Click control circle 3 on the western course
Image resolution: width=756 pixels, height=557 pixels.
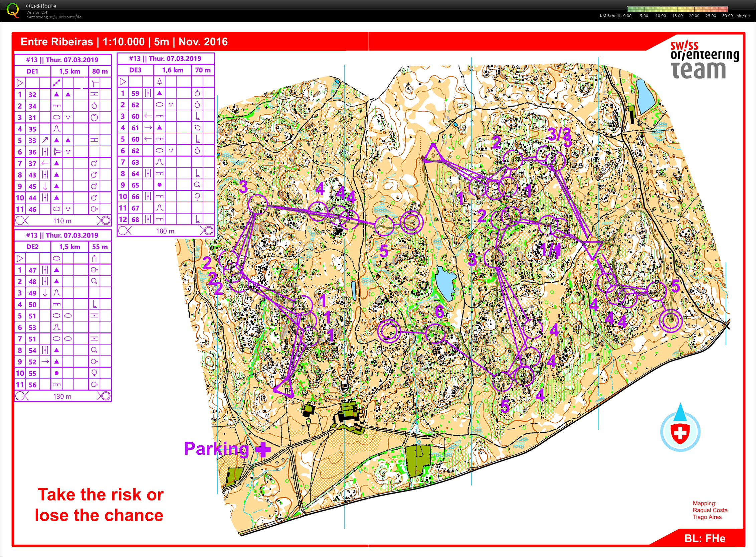pos(258,204)
